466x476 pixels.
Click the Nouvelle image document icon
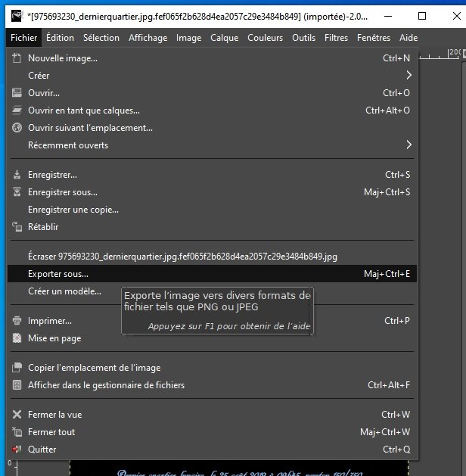pos(17,58)
